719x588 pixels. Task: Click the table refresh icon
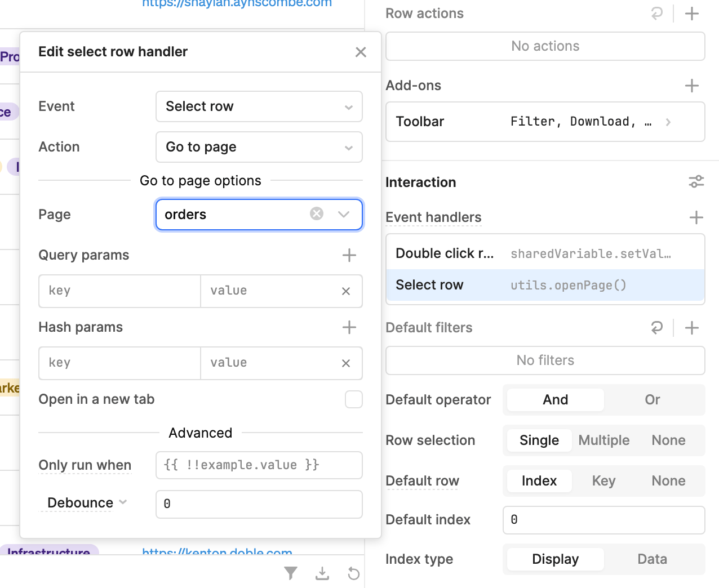point(353,573)
